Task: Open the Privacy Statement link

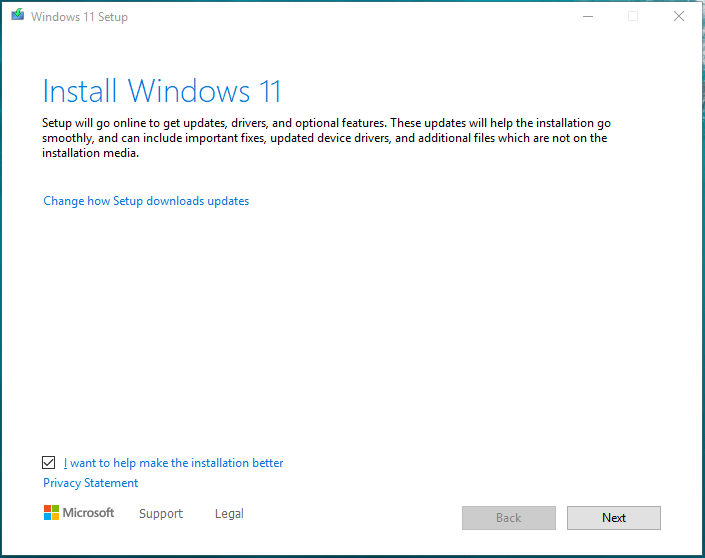Action: pos(90,483)
